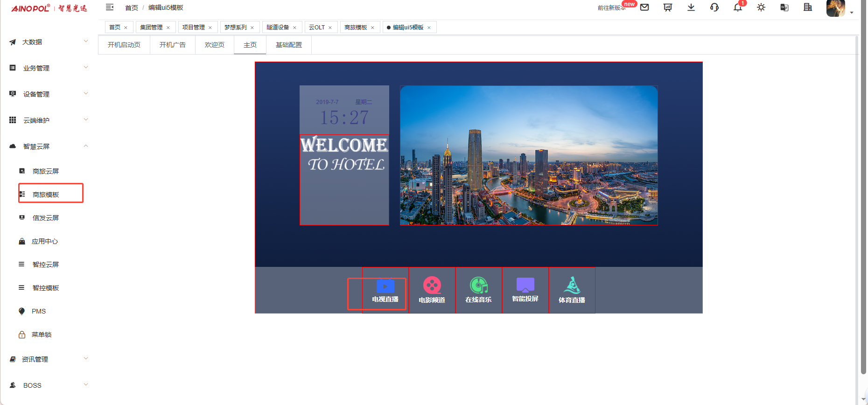Image resolution: width=868 pixels, height=405 pixels.
Task: Open the headset support icon
Action: 714,7
